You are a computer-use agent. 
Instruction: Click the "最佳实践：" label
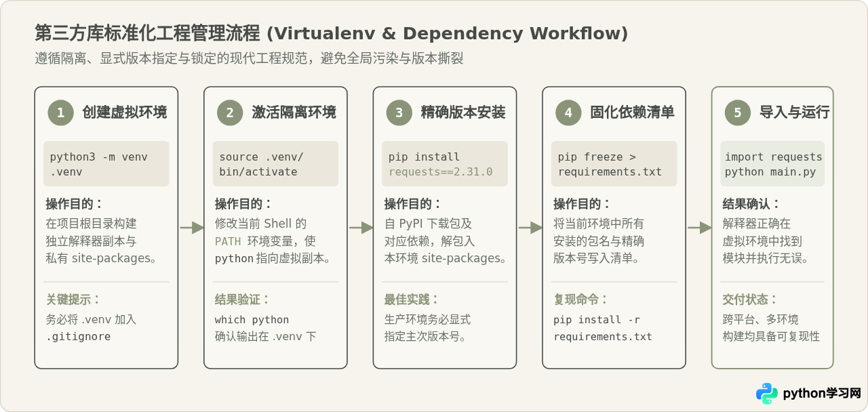412,300
